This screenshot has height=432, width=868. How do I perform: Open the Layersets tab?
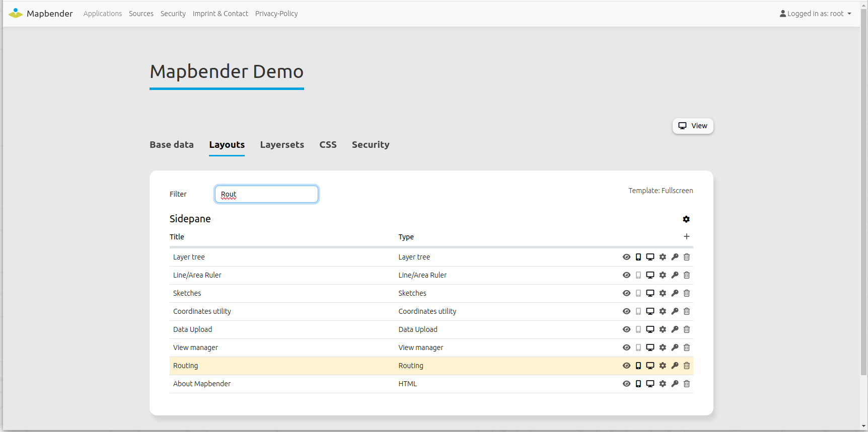(282, 145)
